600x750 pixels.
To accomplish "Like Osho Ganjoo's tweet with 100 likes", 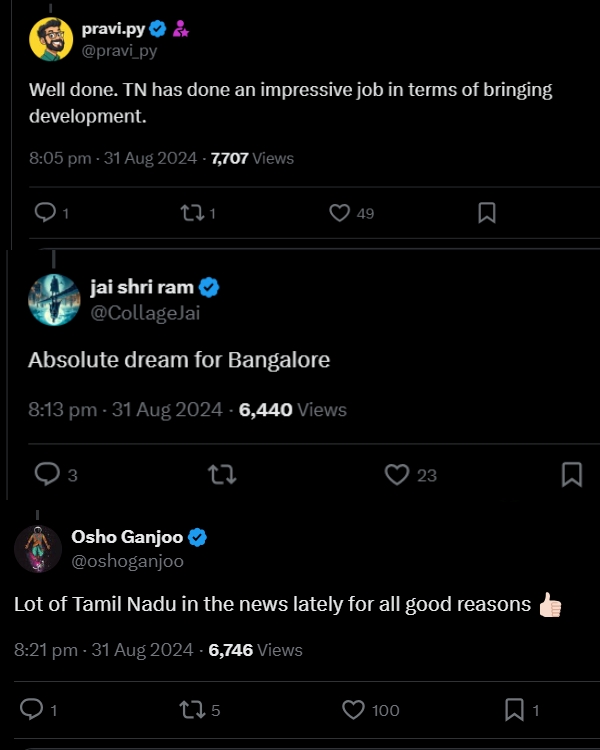I will click(354, 710).
